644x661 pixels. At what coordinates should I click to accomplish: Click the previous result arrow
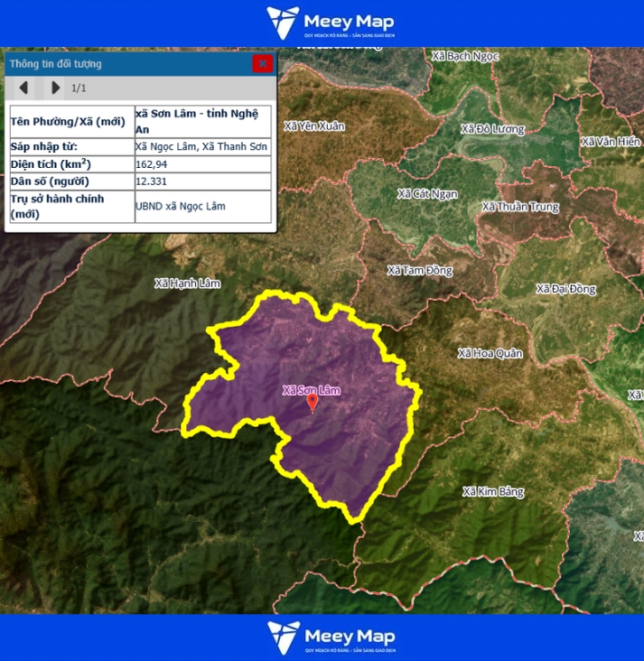(24, 88)
